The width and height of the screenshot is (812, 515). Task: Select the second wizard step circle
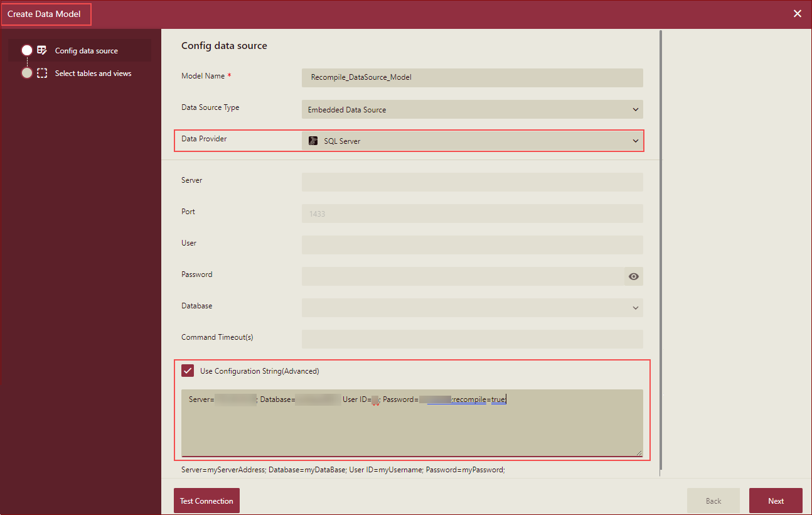[26, 73]
